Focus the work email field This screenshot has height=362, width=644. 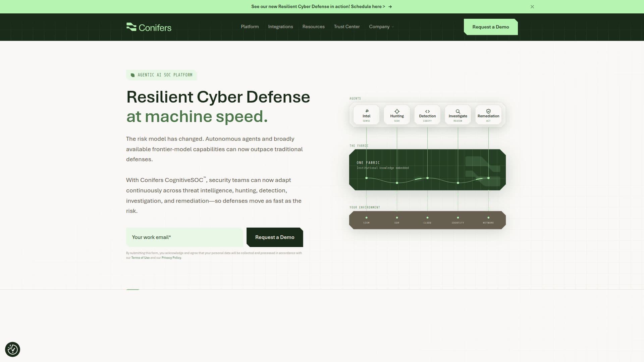point(184,237)
